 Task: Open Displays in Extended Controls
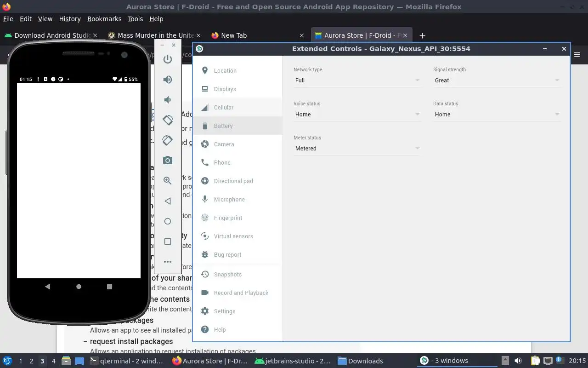(237, 89)
